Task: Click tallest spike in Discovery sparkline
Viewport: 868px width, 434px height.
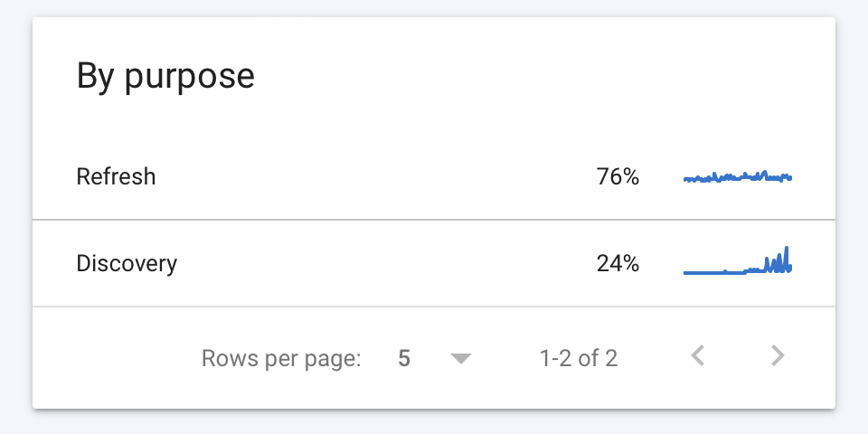Action: 786,259
